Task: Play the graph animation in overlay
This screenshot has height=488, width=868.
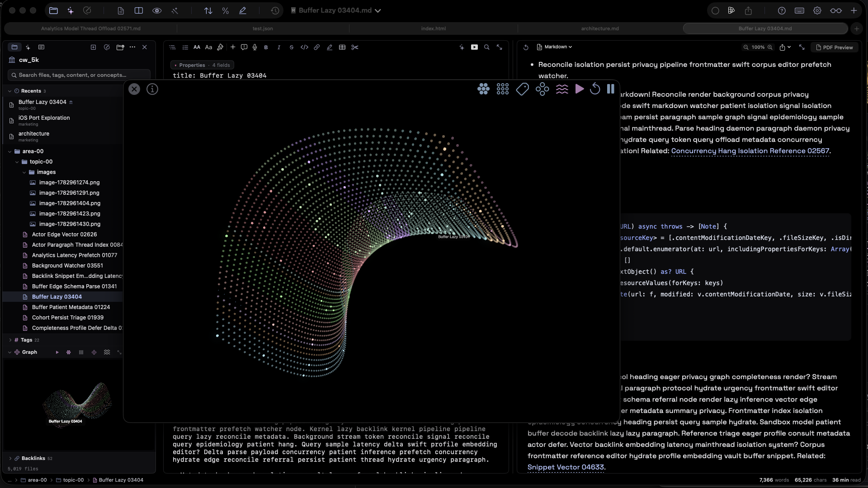Action: pyautogui.click(x=580, y=89)
